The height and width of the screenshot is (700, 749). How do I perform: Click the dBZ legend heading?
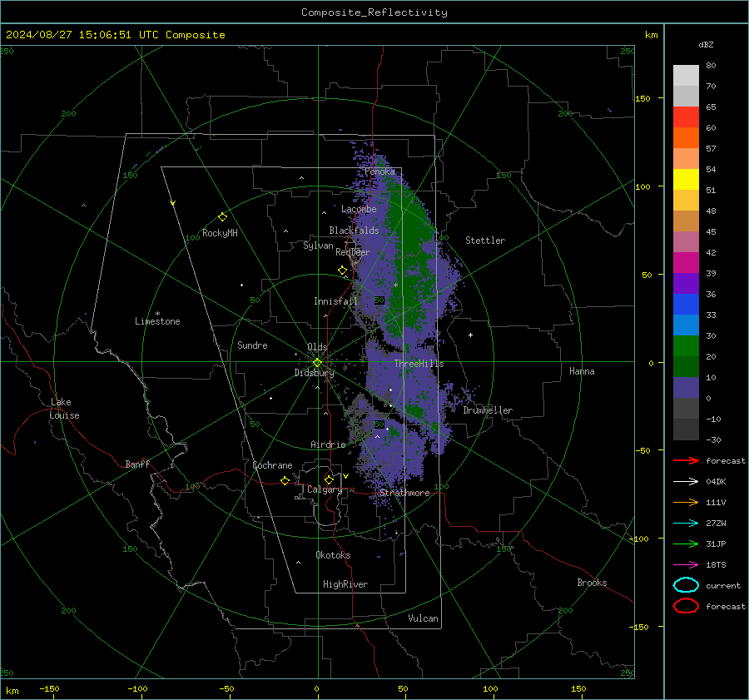pos(706,44)
